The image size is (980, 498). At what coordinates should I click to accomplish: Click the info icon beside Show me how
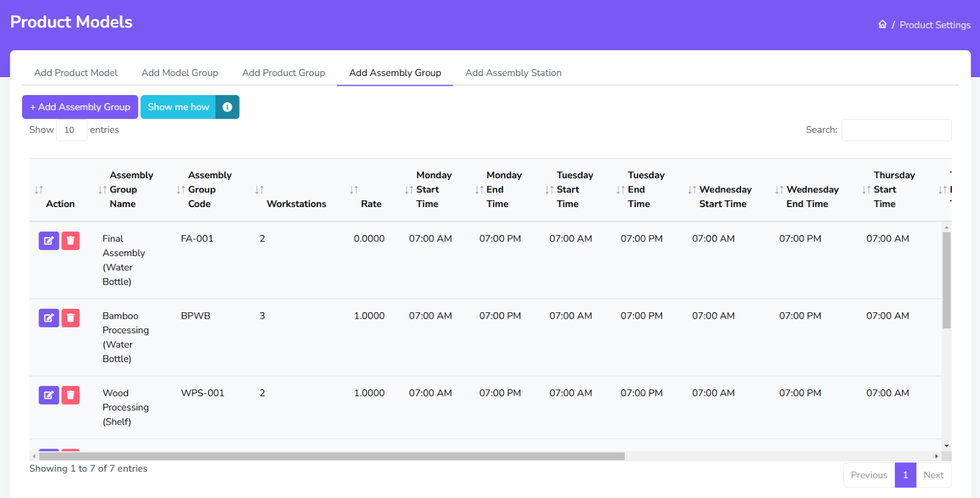pyautogui.click(x=227, y=107)
